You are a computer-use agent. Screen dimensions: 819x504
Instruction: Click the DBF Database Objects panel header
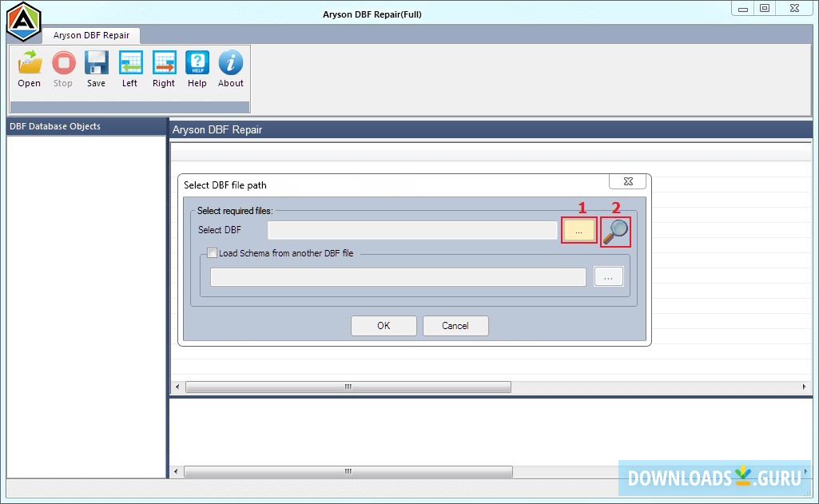pos(54,125)
